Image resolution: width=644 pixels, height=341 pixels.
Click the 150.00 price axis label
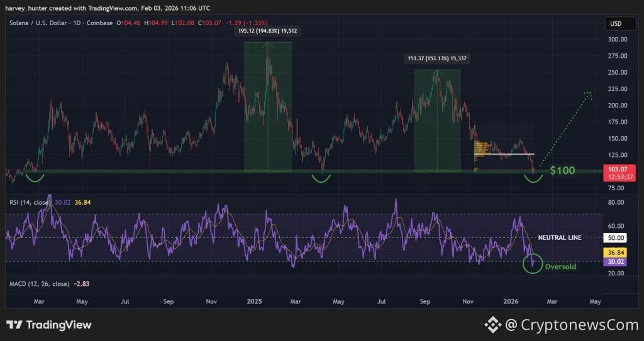[x=618, y=138]
